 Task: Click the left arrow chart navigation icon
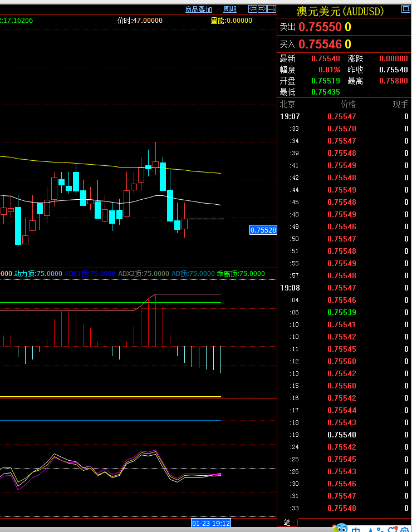253,9
